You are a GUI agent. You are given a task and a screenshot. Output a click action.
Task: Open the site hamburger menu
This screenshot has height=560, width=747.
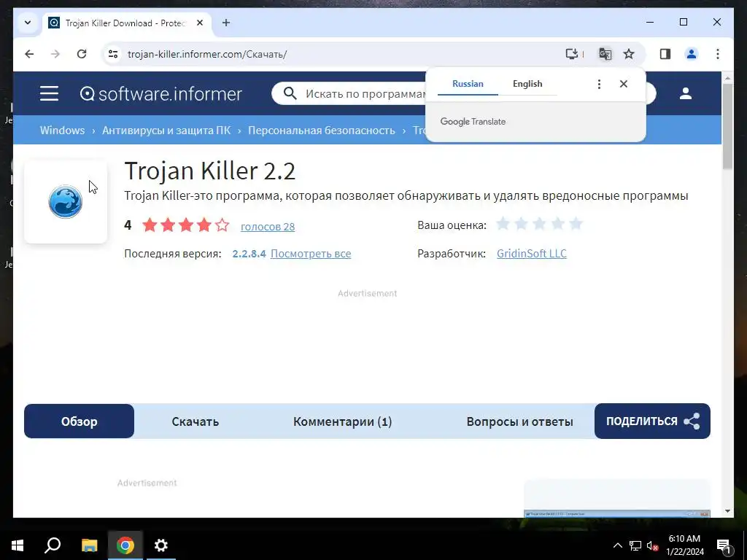pyautogui.click(x=49, y=93)
